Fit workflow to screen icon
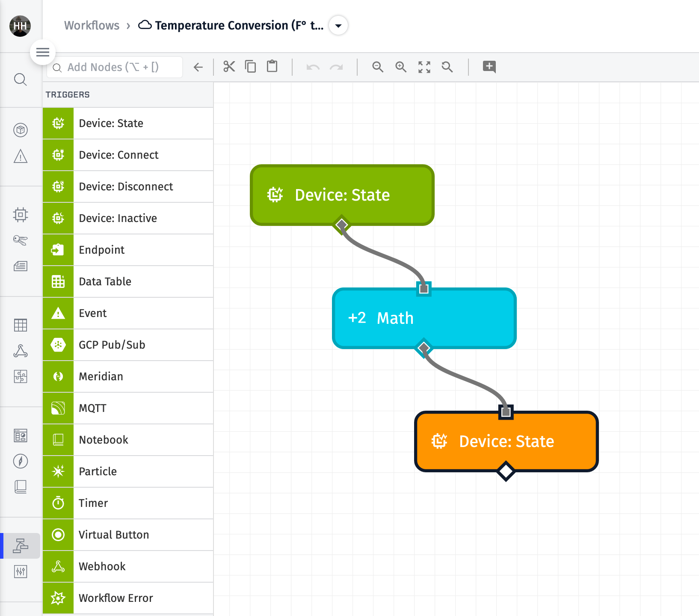The width and height of the screenshot is (699, 616). click(424, 67)
